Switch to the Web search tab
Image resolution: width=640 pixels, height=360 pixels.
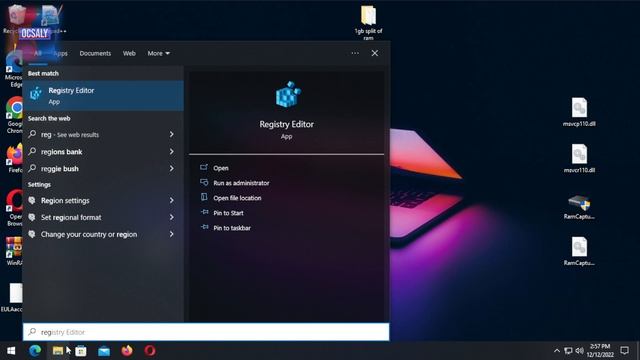click(129, 53)
